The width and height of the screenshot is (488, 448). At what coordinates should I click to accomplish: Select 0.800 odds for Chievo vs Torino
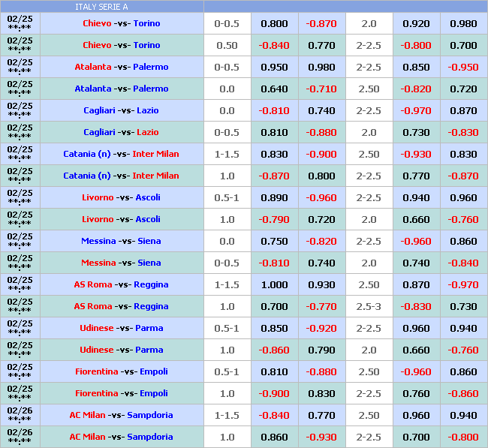tap(274, 23)
